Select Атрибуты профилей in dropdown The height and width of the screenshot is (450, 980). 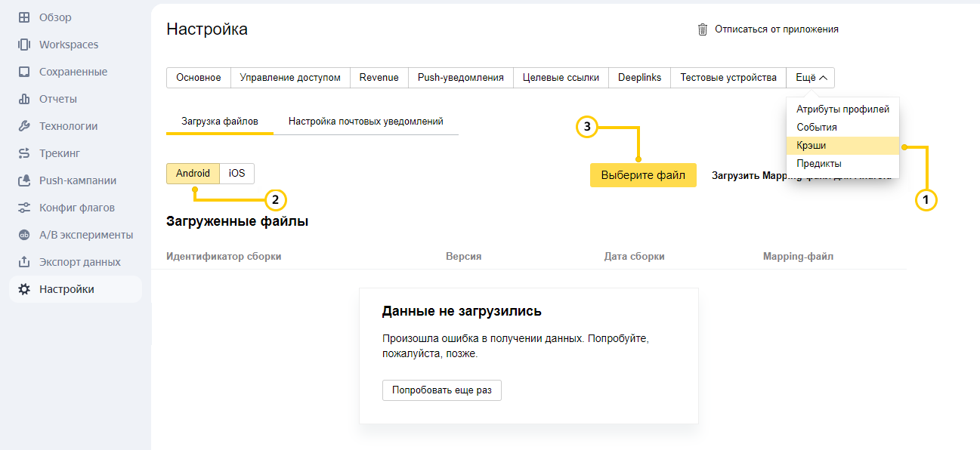click(842, 109)
